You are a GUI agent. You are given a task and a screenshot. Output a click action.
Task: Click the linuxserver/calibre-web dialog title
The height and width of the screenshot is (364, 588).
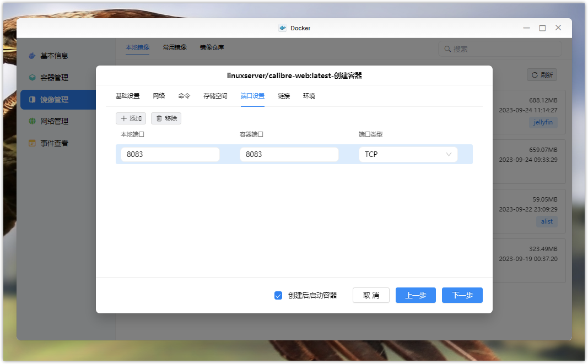[x=294, y=76]
